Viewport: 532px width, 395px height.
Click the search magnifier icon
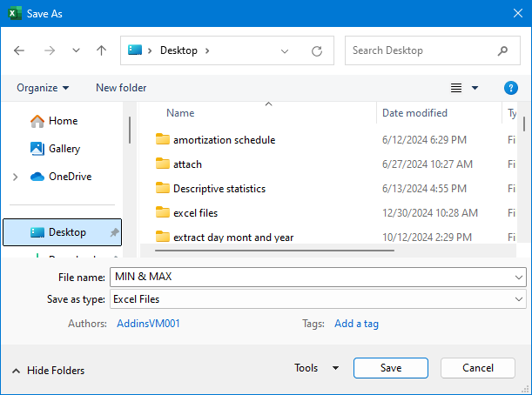click(502, 50)
